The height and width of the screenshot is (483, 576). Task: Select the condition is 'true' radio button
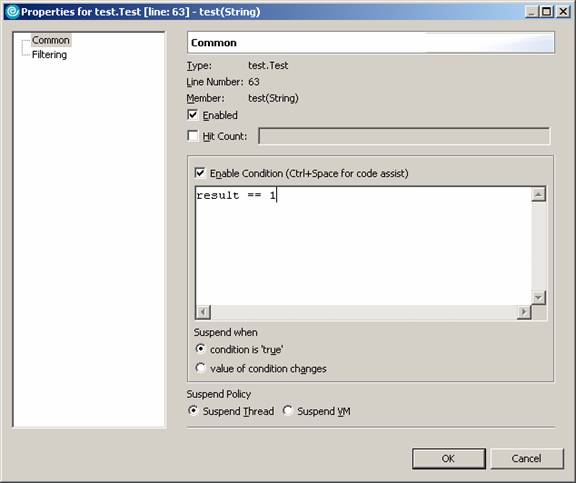(200, 349)
